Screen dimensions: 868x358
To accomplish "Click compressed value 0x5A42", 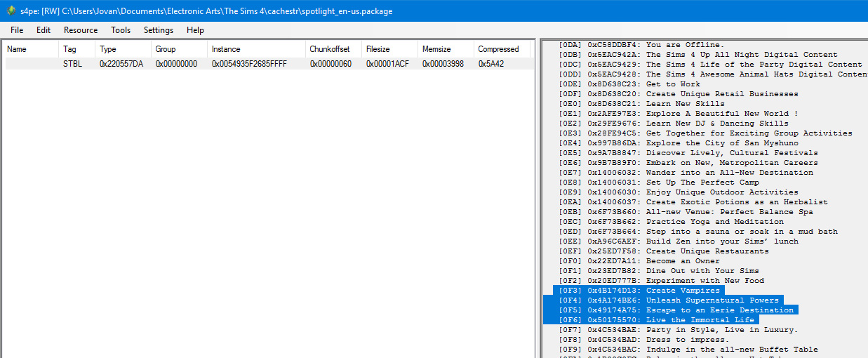I will (x=491, y=64).
